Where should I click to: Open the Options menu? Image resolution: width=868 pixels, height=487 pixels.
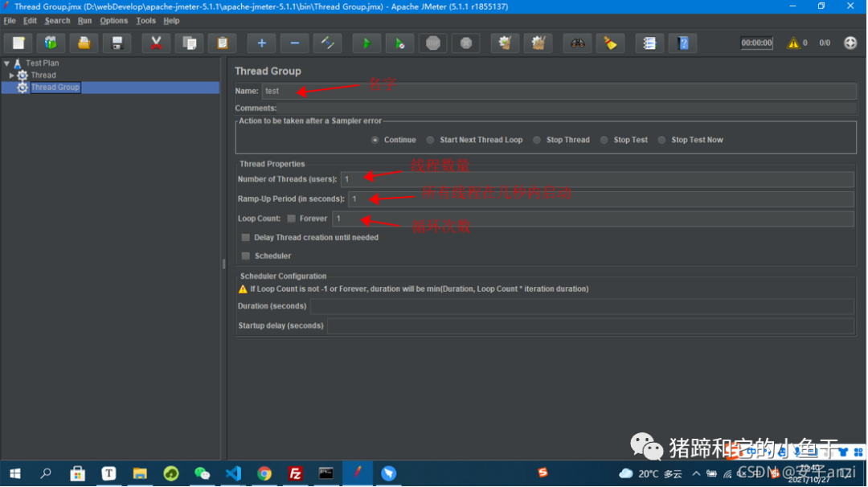pos(113,20)
